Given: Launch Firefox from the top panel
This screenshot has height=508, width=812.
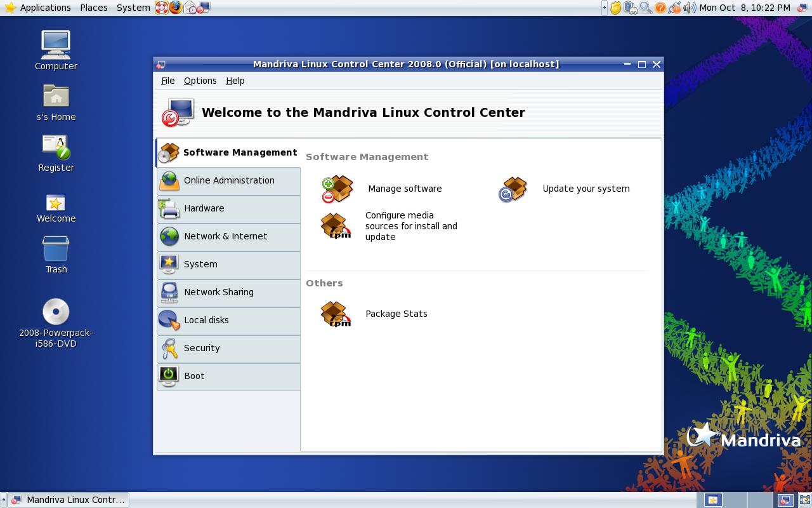Looking at the screenshot, I should click(175, 8).
